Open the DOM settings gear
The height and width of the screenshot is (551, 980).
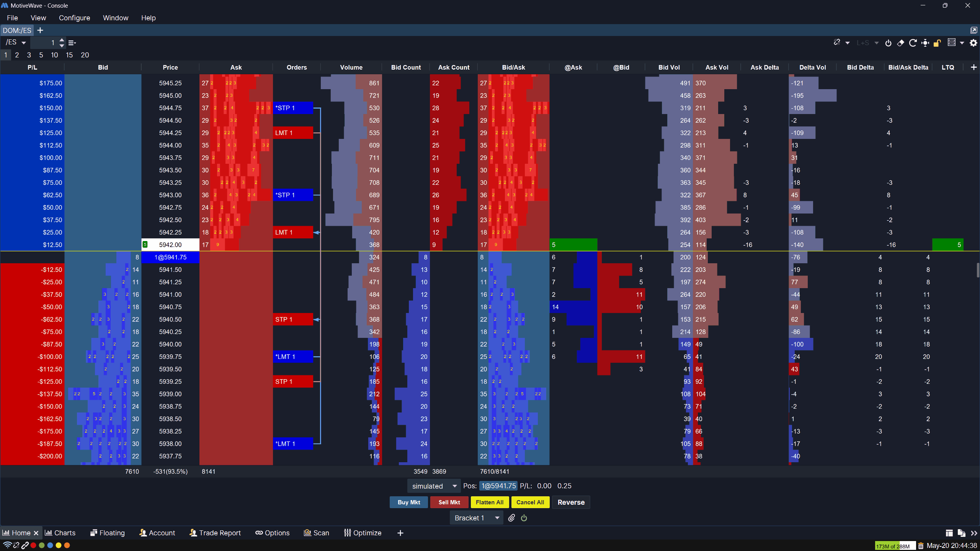(973, 42)
